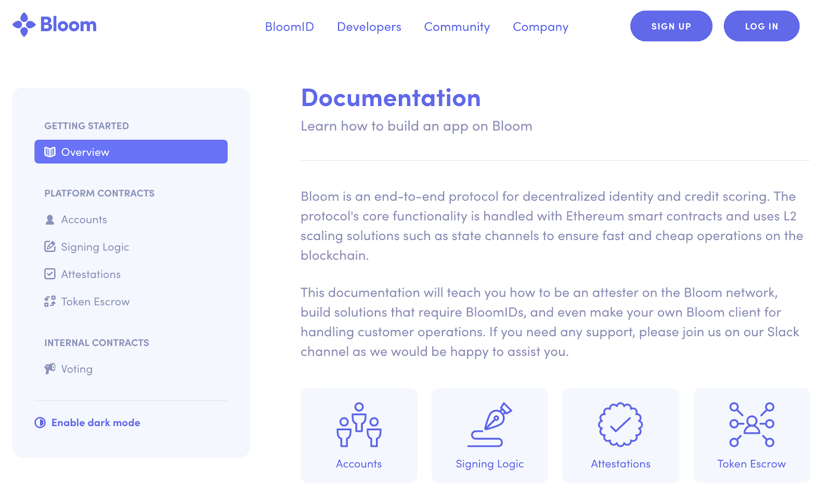Open the Attestations card label
This screenshot has height=504, width=832.
pos(621,464)
